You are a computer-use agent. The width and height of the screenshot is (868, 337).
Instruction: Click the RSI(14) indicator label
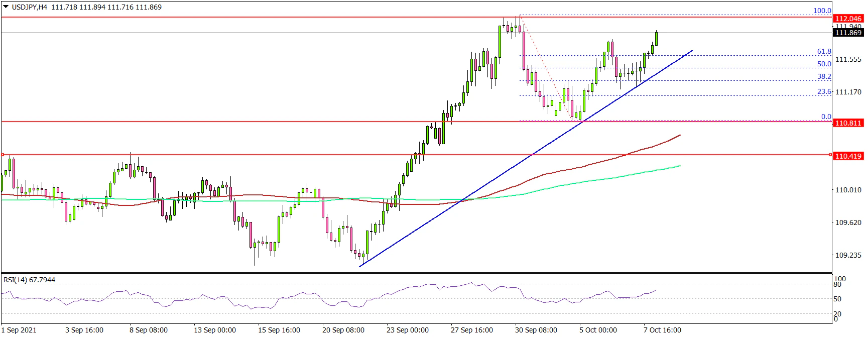(x=29, y=280)
